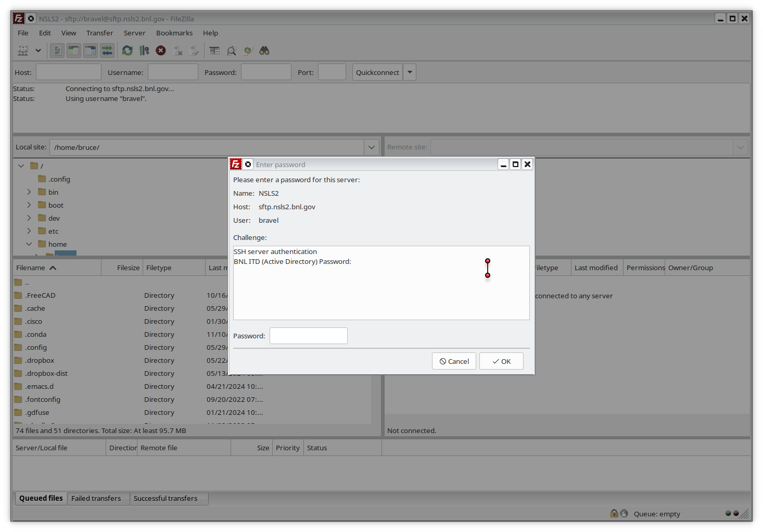Screen dimensions: 763x532
Task: Open Local site path dropdown
Action: (372, 147)
